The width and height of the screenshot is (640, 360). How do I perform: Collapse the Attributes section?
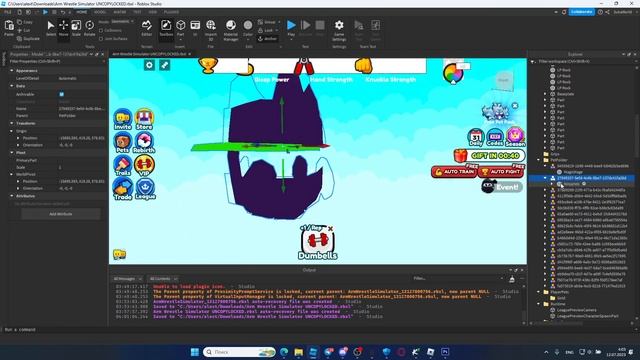12,196
